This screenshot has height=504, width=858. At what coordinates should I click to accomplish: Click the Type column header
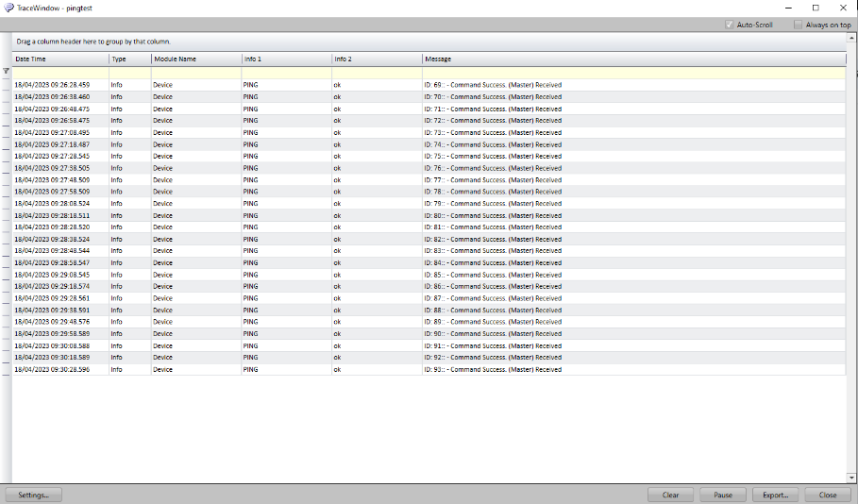click(129, 59)
